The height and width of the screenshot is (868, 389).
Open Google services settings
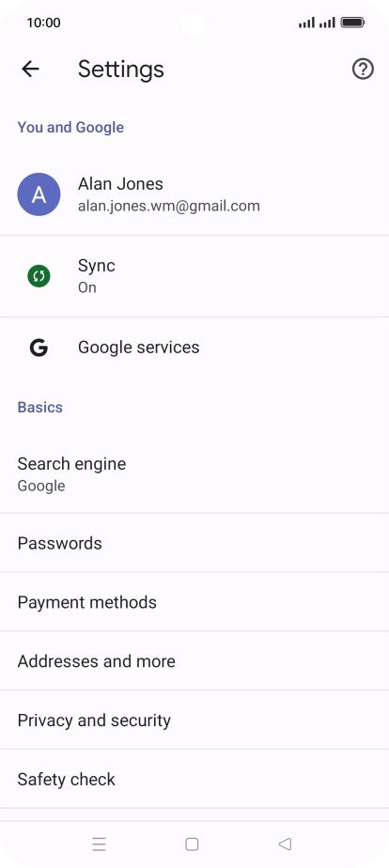[194, 348]
